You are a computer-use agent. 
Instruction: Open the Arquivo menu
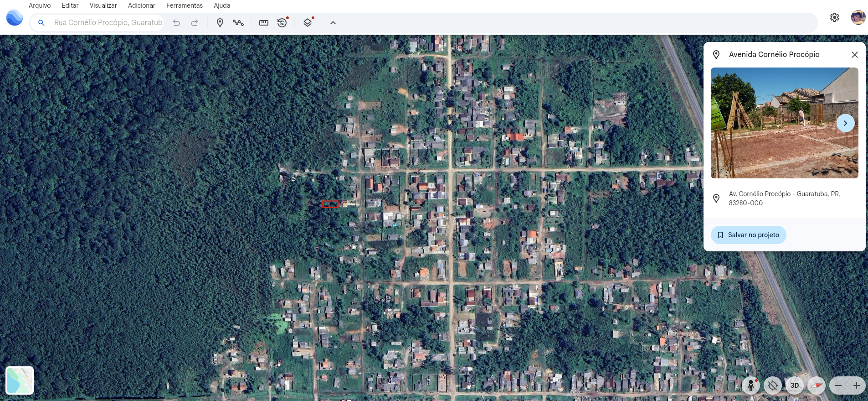[40, 5]
